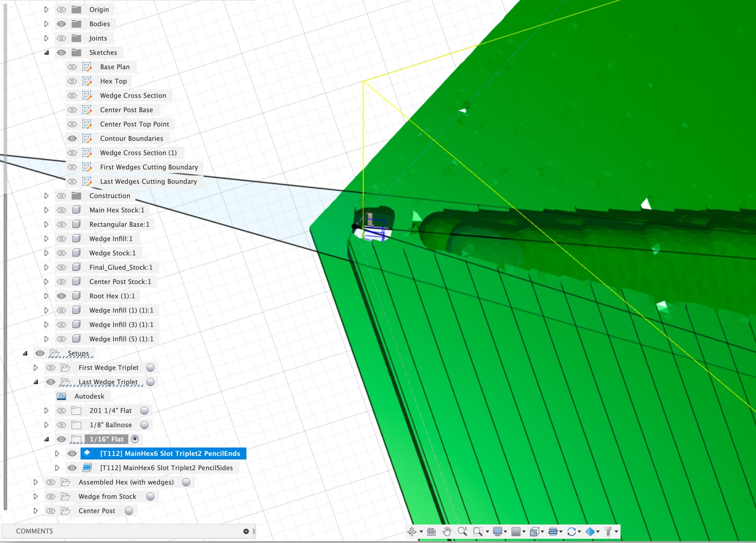The width and height of the screenshot is (756, 543).
Task: Select the Zoom magnifier tool
Action: [462, 532]
